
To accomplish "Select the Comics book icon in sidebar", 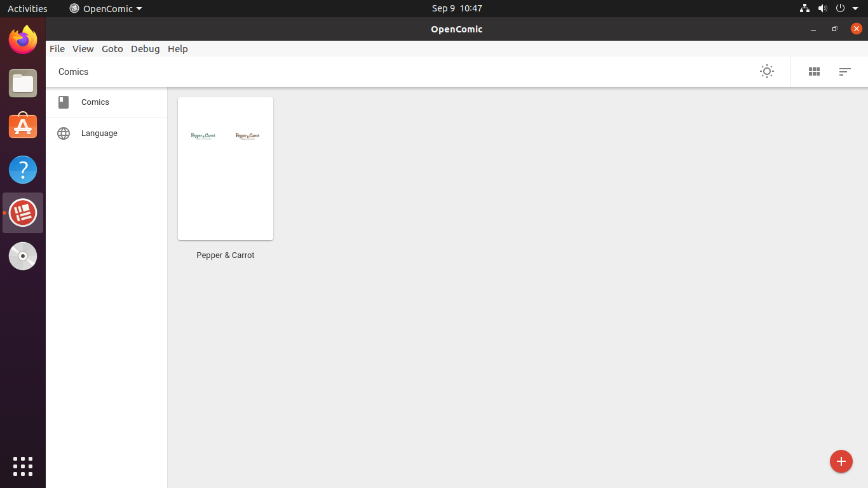I will pos(64,102).
